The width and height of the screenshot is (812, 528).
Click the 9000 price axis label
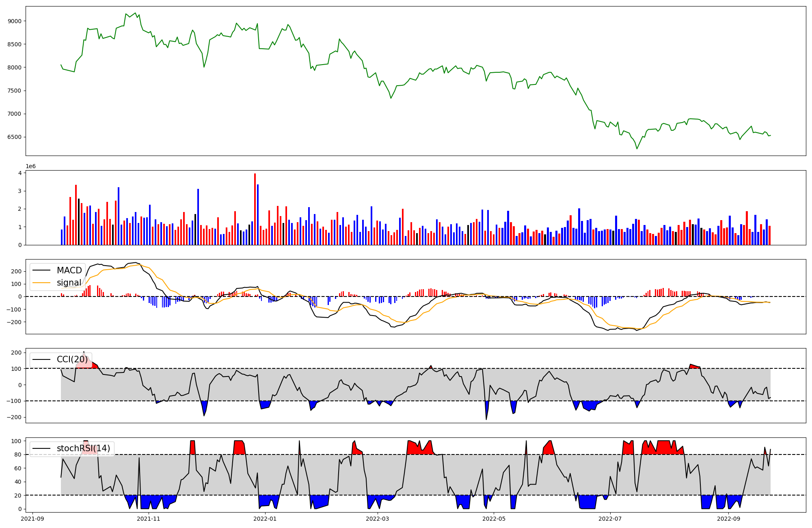pos(15,21)
